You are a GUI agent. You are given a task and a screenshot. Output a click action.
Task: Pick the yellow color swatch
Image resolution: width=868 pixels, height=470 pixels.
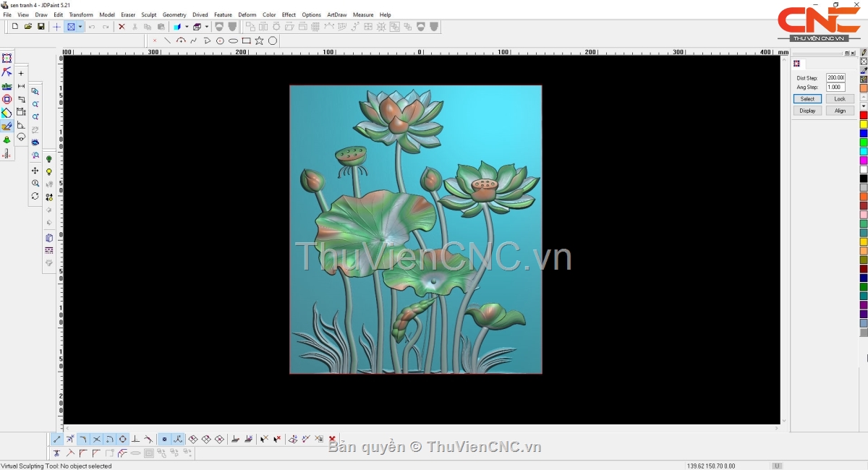[864, 124]
